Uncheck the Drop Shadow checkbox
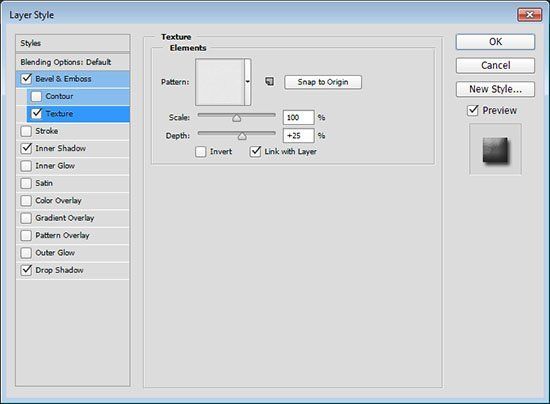 26,270
